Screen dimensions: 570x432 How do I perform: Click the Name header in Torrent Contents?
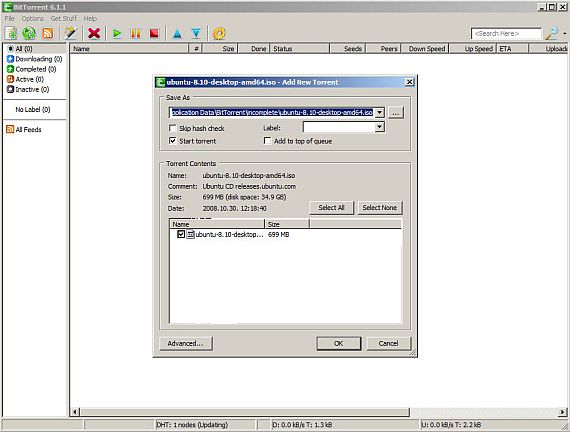point(217,224)
